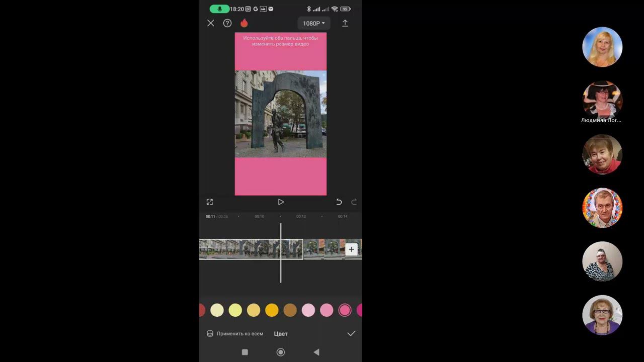644x362 pixels.
Task: Tap the battery indicator in status bar
Action: click(346, 9)
